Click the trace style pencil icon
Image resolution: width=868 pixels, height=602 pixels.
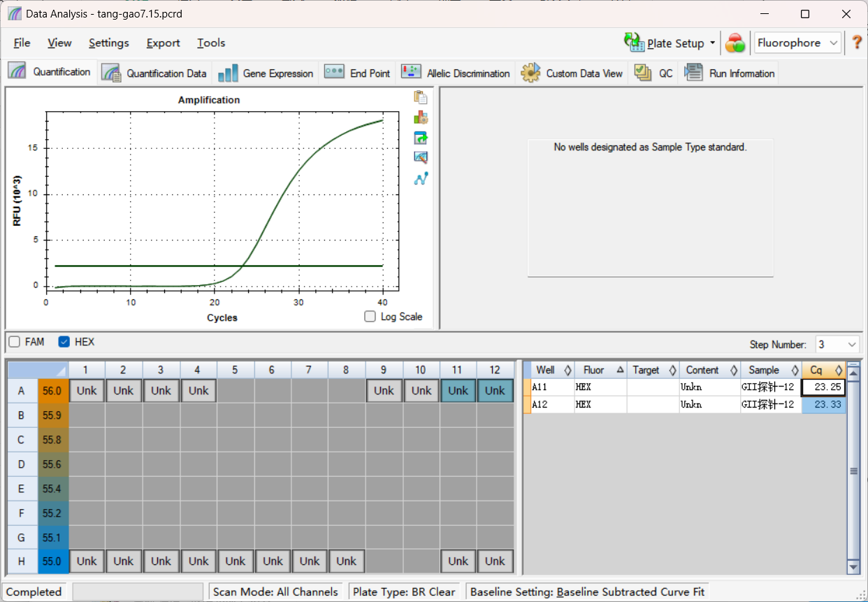click(x=421, y=158)
